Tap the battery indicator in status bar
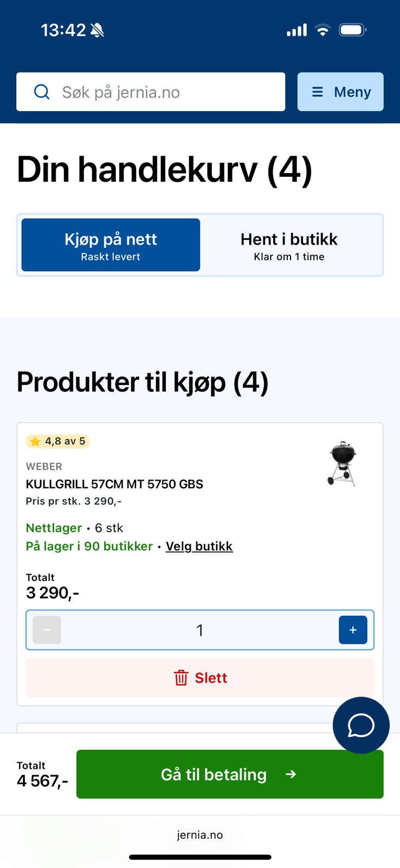The width and height of the screenshot is (400, 868). pyautogui.click(x=353, y=30)
